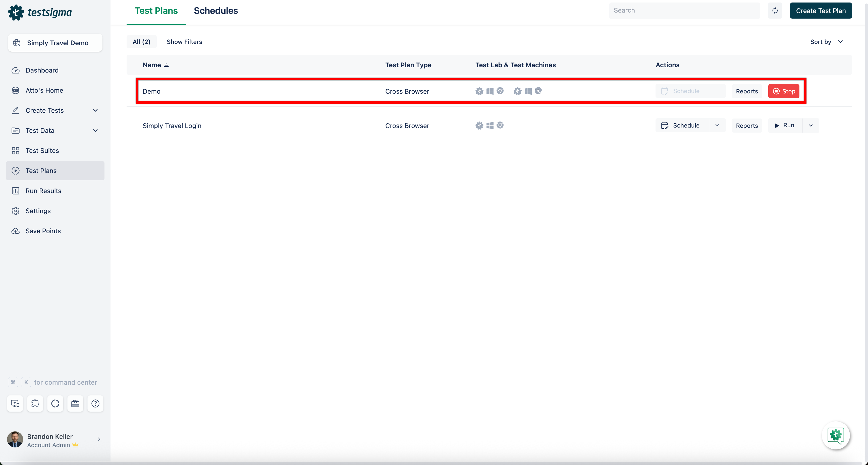
Task: Open the device monitor icon in sidebar
Action: pyautogui.click(x=15, y=403)
